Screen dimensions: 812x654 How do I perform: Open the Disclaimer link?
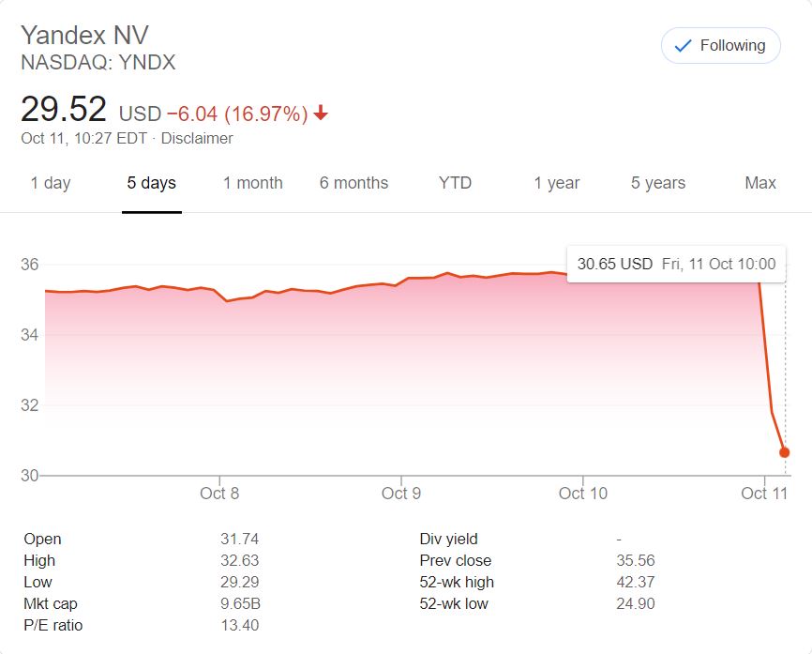coord(197,138)
